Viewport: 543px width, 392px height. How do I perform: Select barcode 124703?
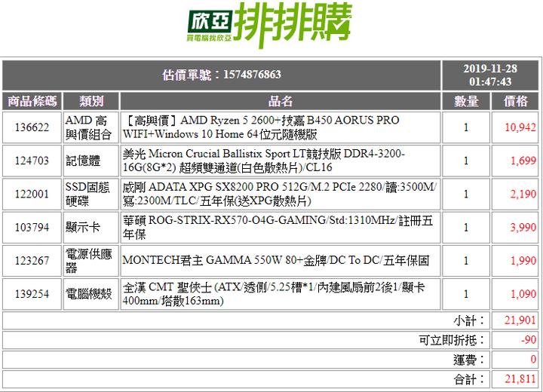32,161
